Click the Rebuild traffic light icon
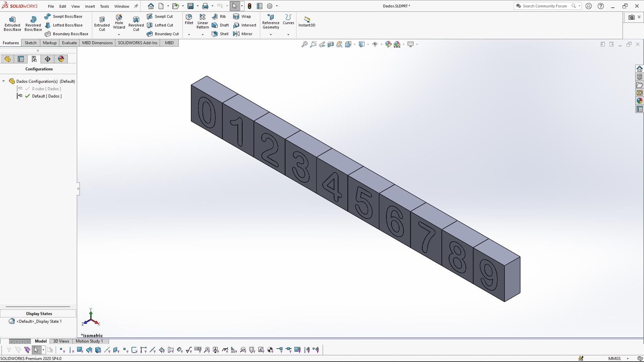Image resolution: width=644 pixels, height=362 pixels. [x=249, y=6]
